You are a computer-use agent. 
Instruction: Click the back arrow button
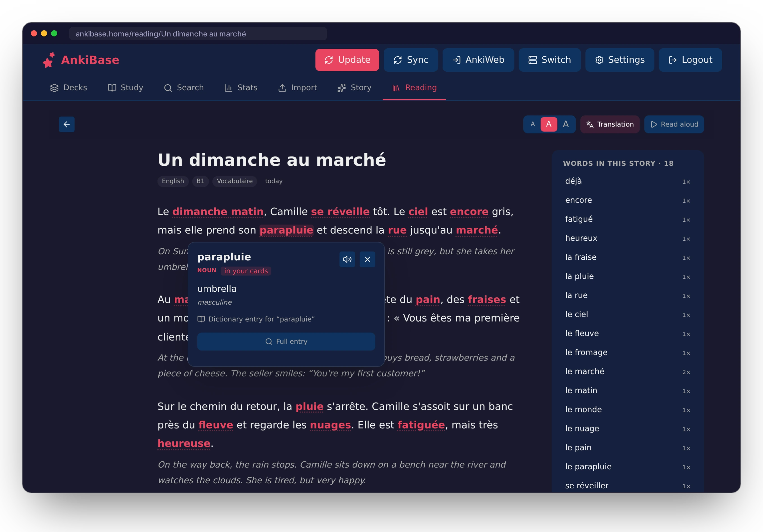click(x=66, y=124)
